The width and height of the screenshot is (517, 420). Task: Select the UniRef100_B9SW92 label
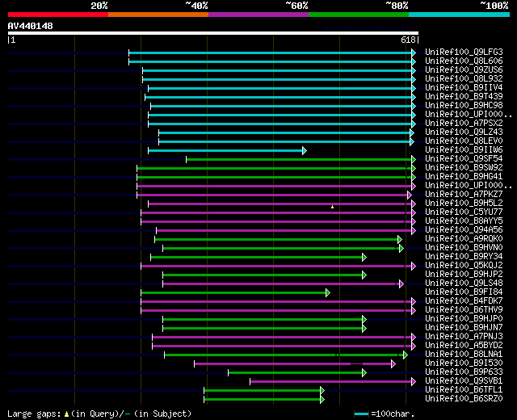pos(464,168)
